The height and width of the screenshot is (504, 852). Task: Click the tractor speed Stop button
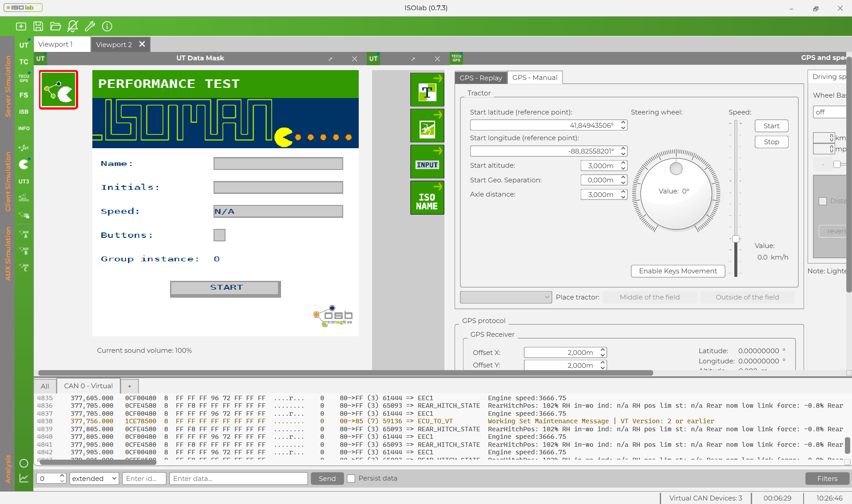click(x=771, y=142)
